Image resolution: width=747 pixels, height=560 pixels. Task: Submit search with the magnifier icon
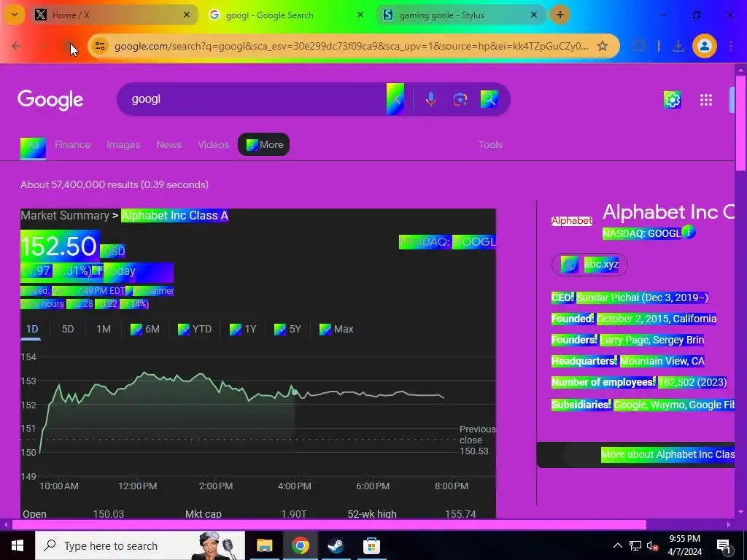coord(489,99)
